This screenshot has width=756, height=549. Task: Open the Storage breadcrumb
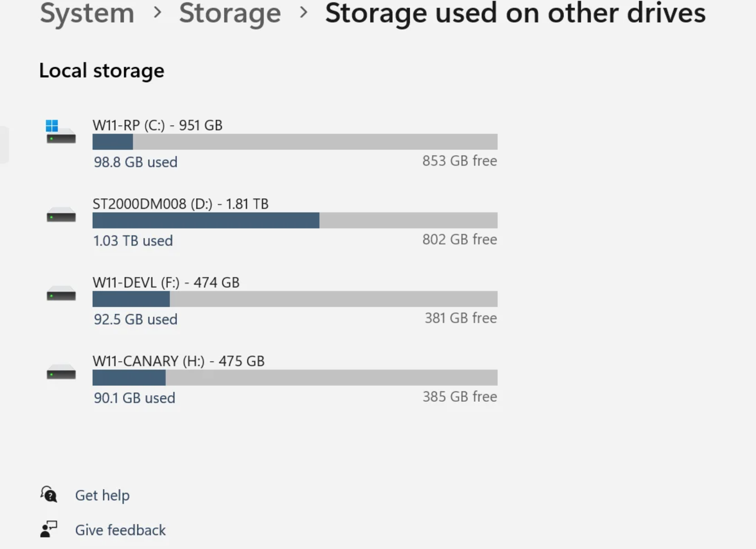(230, 14)
